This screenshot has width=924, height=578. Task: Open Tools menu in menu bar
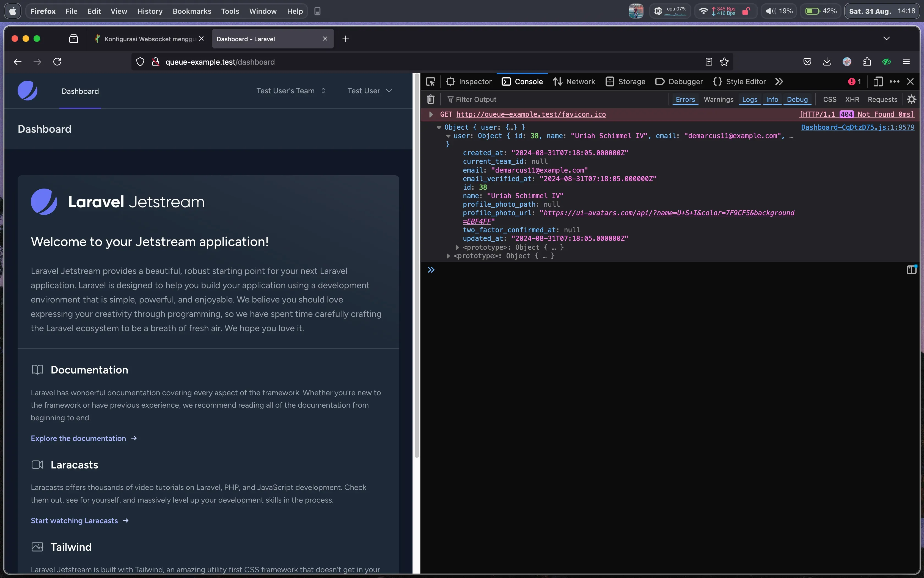[230, 11]
